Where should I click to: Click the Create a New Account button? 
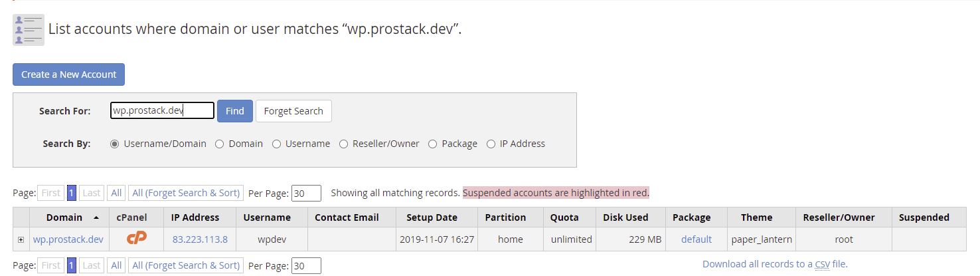pos(68,74)
